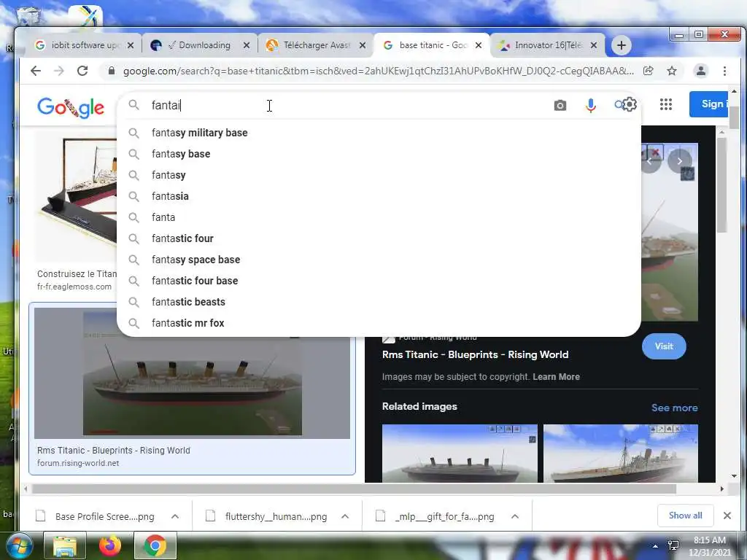Open the Chrome profile avatar
Image resolution: width=747 pixels, height=560 pixels.
click(x=701, y=71)
